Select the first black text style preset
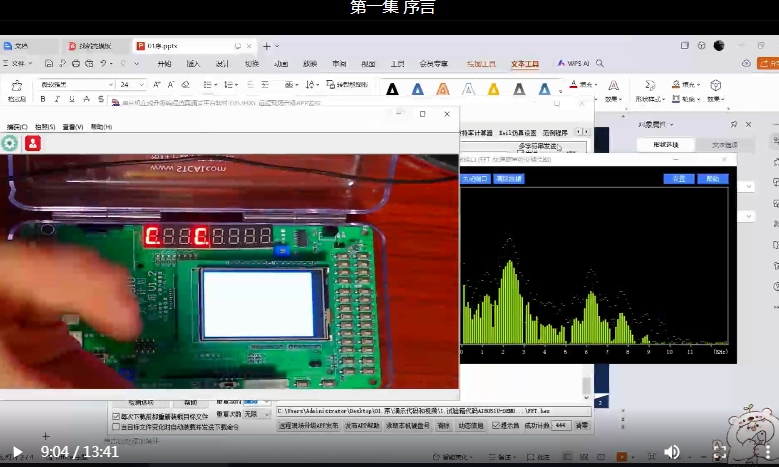This screenshot has width=779, height=467. [x=392, y=89]
